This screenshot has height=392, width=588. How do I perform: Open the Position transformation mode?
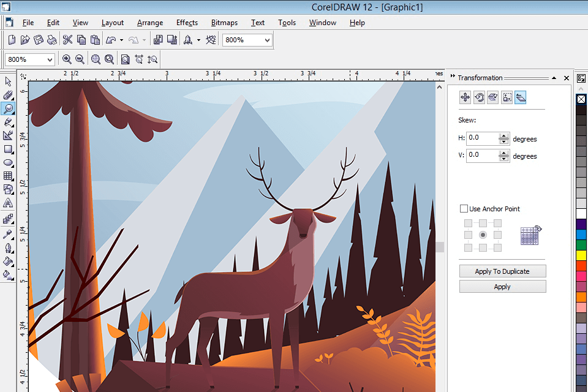tap(466, 97)
